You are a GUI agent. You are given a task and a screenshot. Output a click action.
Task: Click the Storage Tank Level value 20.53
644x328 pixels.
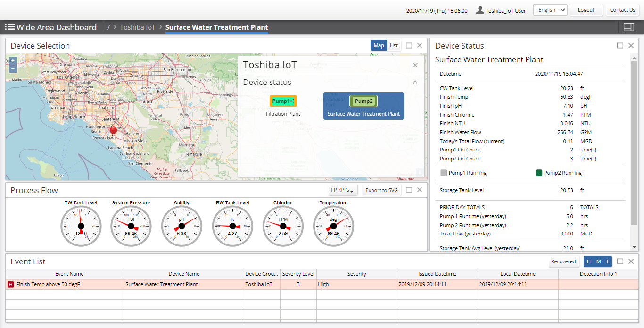[567, 190]
